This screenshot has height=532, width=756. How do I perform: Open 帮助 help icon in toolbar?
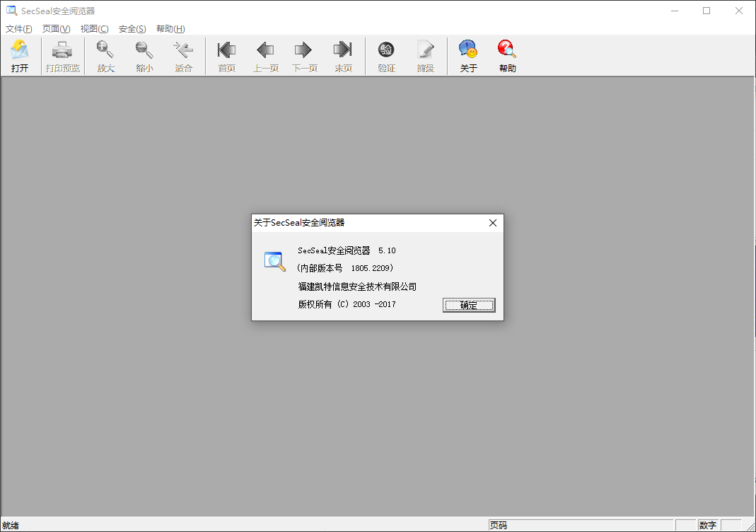tap(507, 51)
